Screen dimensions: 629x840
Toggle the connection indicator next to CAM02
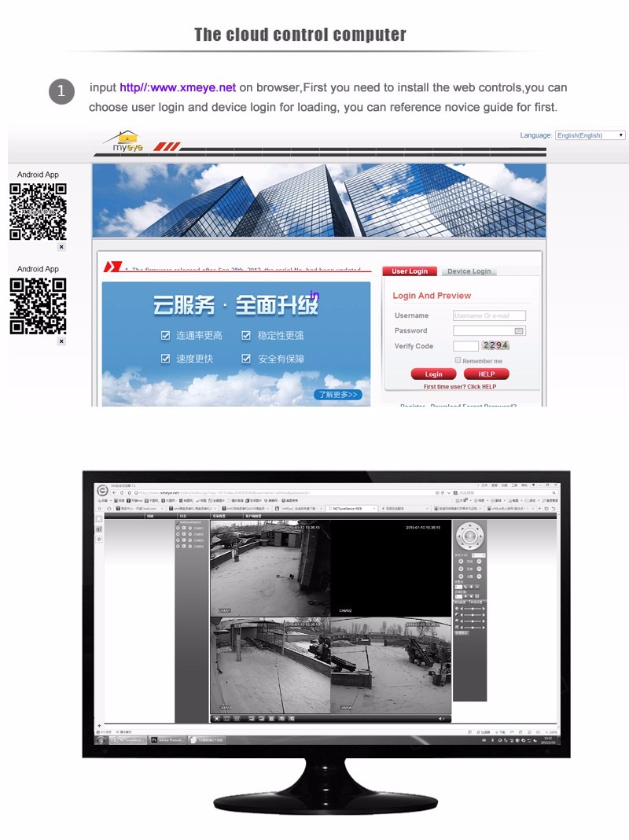coord(178,534)
